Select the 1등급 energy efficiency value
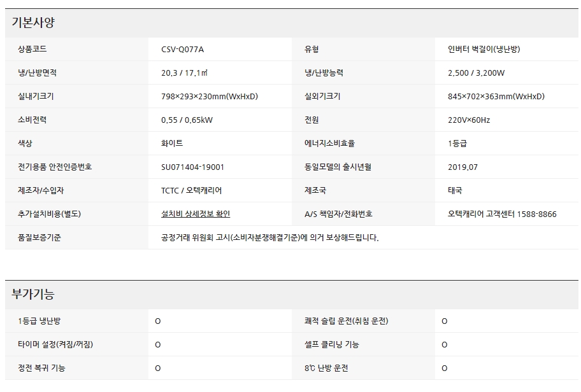581x392 pixels. click(x=457, y=143)
